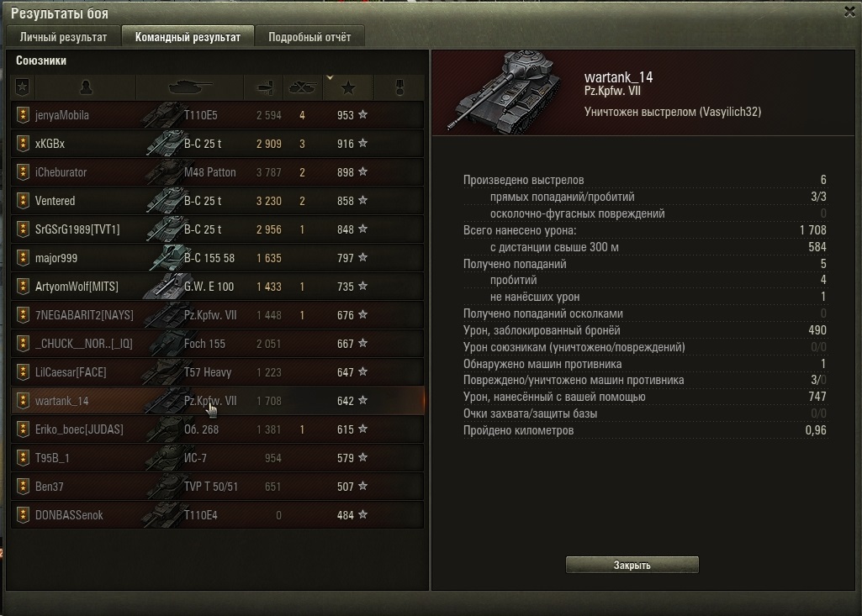Show stats for iCheburator M48 Patton
Screen dimensions: 862x616
(217, 172)
